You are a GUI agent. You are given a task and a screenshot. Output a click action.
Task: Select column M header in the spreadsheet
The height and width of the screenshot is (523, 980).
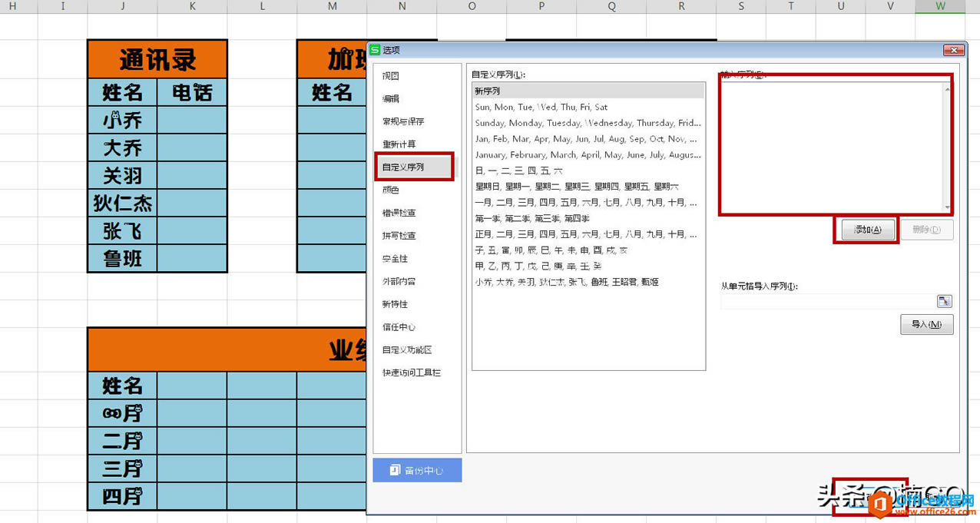click(332, 6)
